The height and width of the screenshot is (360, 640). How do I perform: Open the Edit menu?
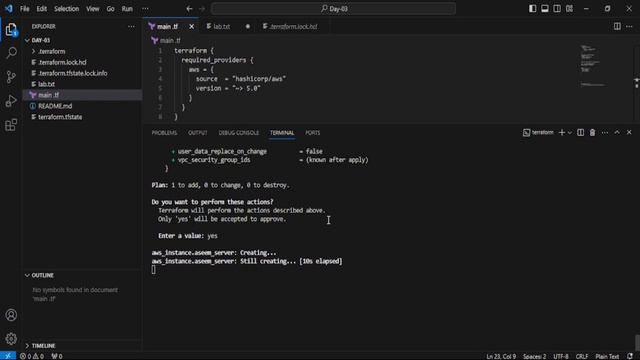pos(42,9)
